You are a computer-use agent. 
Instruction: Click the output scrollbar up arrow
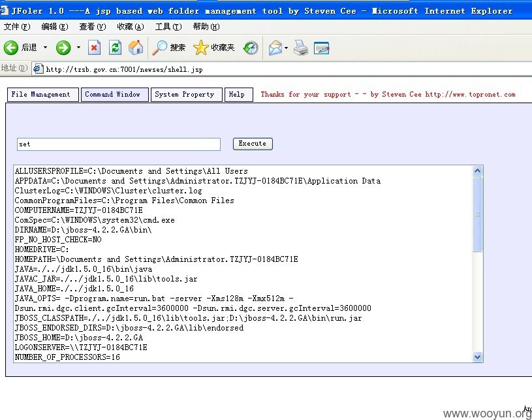[x=477, y=170]
